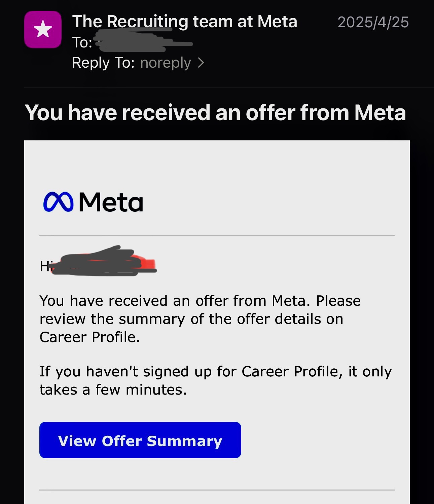Select the 'noreply' reply-to address
Screen dimensions: 434x504
coord(166,63)
